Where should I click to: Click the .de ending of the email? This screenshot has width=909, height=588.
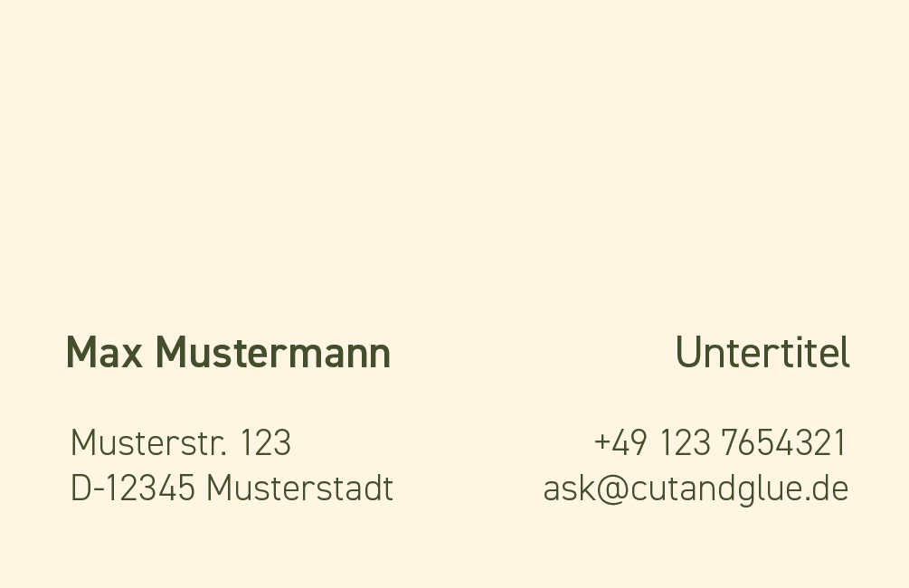[828, 490]
